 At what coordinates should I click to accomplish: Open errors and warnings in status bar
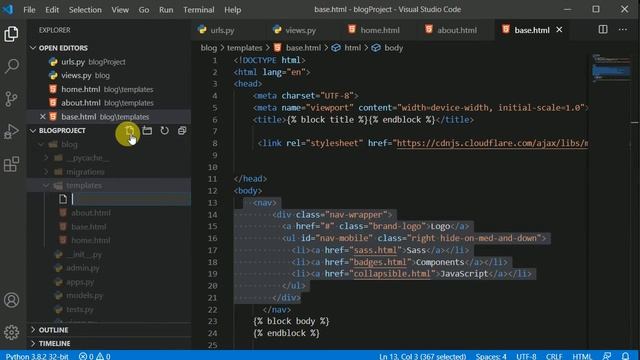[94, 356]
